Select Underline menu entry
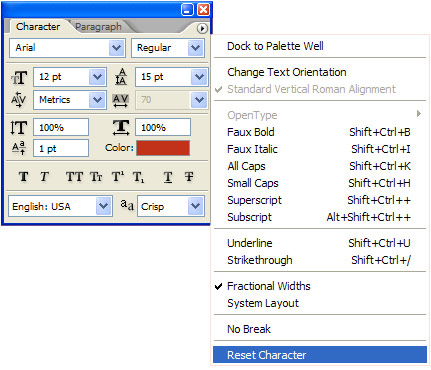This screenshot has height=370, width=431. pyautogui.click(x=320, y=243)
